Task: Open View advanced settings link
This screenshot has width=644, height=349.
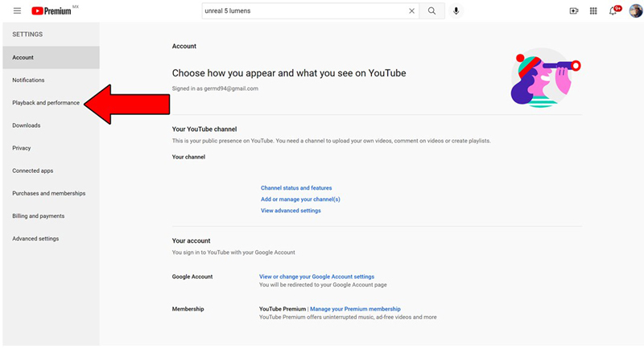Action: 291,211
